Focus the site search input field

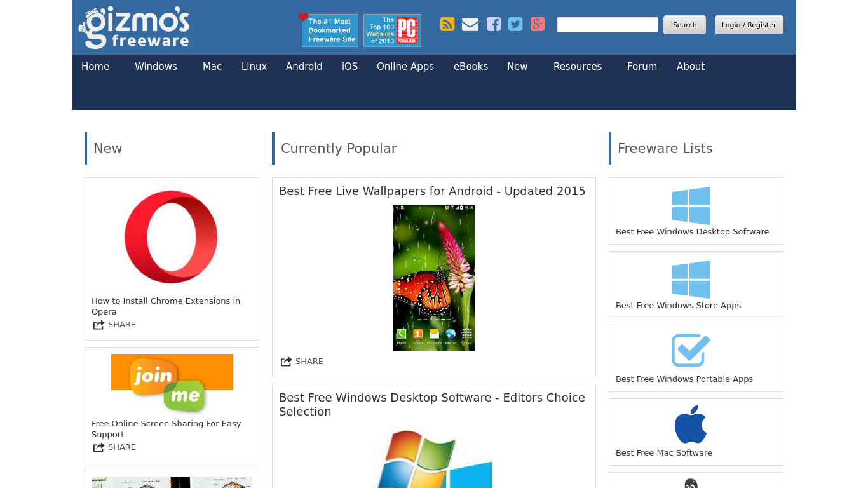pos(607,25)
